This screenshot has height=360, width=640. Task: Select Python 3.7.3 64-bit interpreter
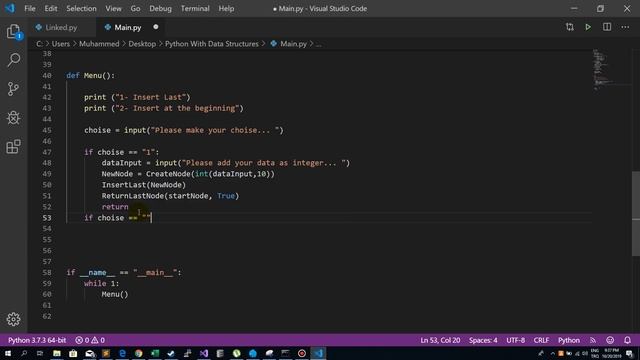37,340
